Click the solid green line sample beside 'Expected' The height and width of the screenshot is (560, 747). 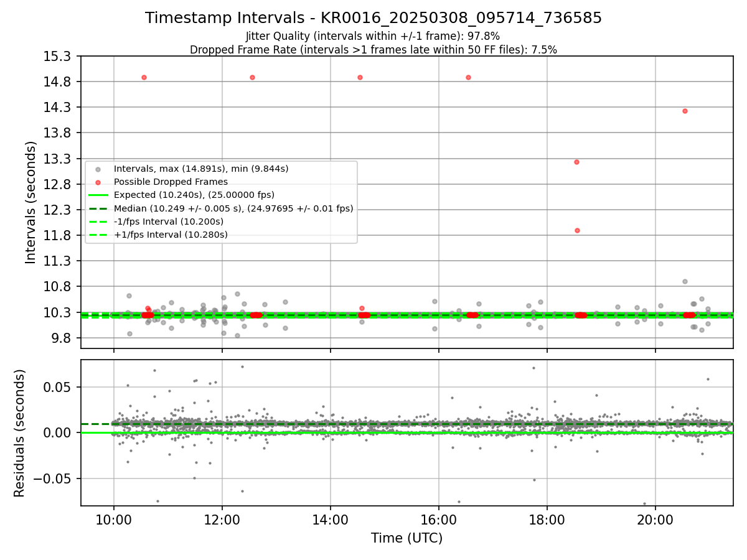[x=97, y=195]
